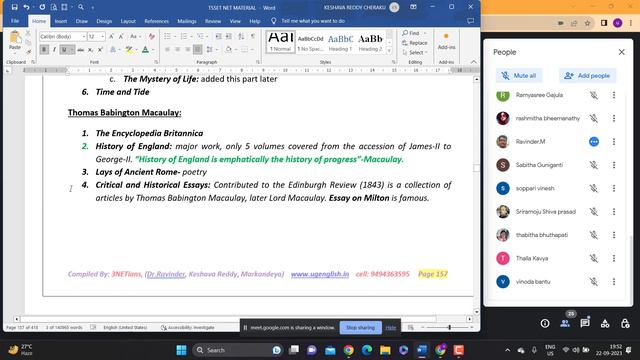Click Add people in People panel

click(587, 76)
